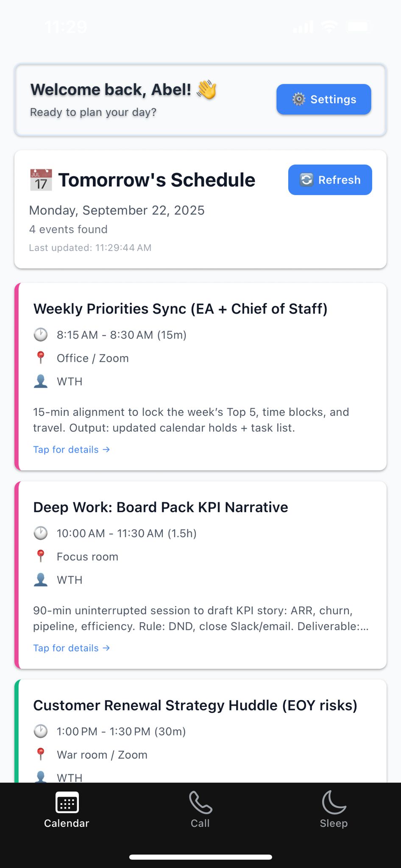Image resolution: width=401 pixels, height=868 pixels.
Task: Select the Calendar icon in bottom navigation
Action: coord(66,802)
